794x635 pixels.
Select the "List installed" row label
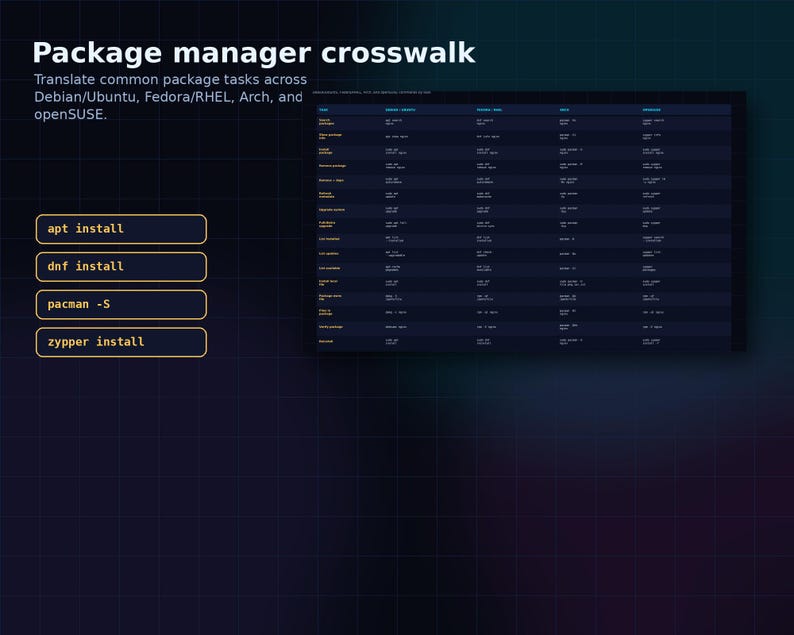[329, 239]
